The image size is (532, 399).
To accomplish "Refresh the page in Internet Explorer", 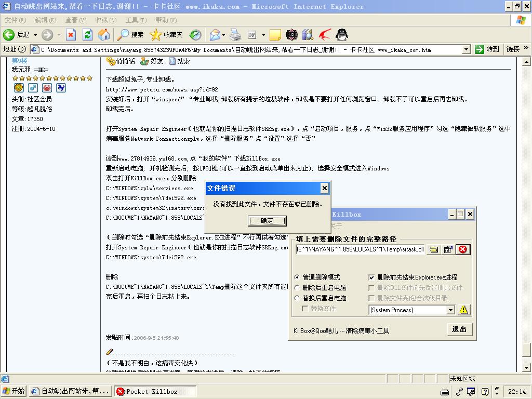I will click(87, 35).
